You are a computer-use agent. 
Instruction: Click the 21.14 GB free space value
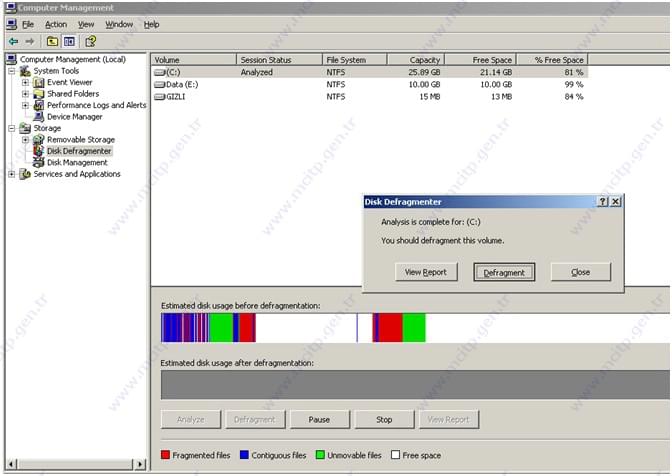[496, 72]
